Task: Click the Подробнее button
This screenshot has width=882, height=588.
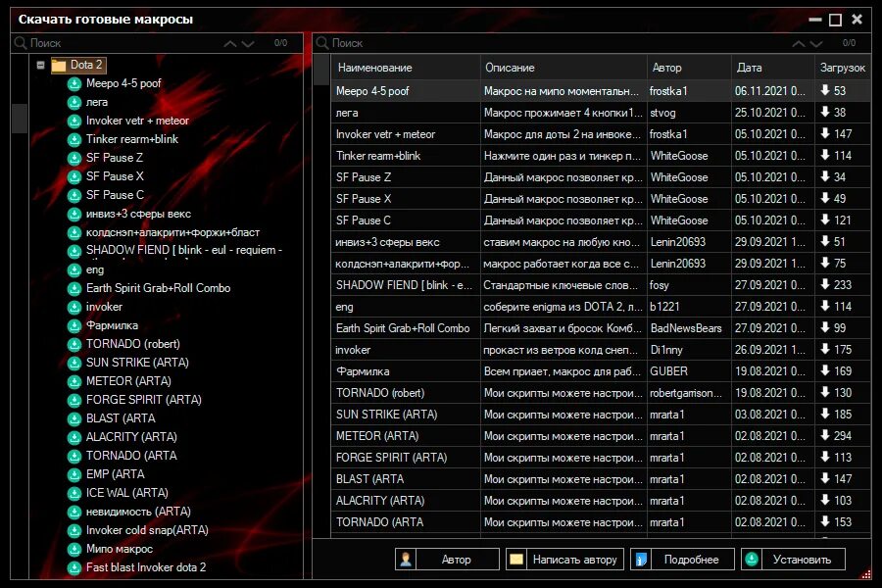Action: (x=682, y=560)
